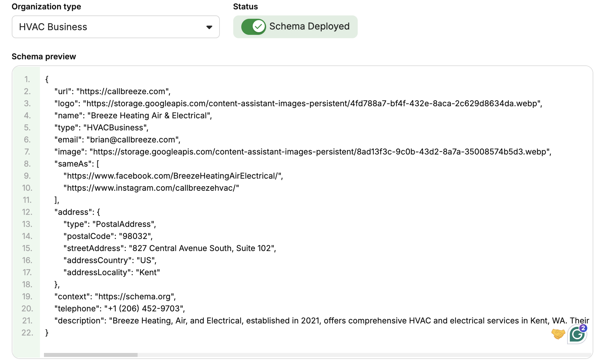This screenshot has height=364, width=596.
Task: Click the "streetAddress" line
Action: pyautogui.click(x=170, y=248)
